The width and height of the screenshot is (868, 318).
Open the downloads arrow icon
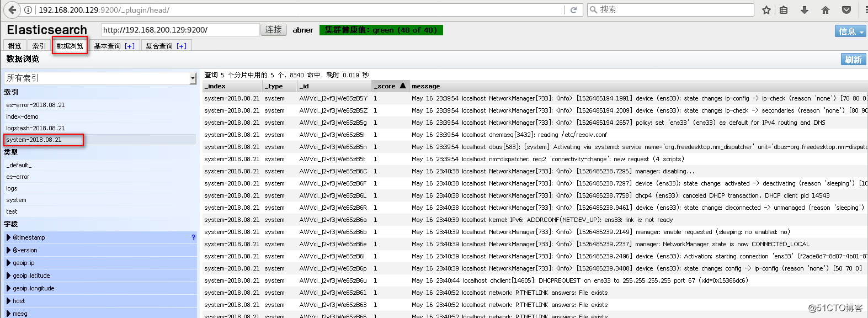click(x=805, y=10)
